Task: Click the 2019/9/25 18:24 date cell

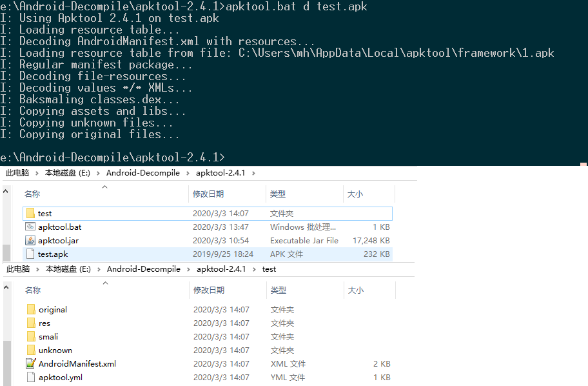Action: (222, 254)
